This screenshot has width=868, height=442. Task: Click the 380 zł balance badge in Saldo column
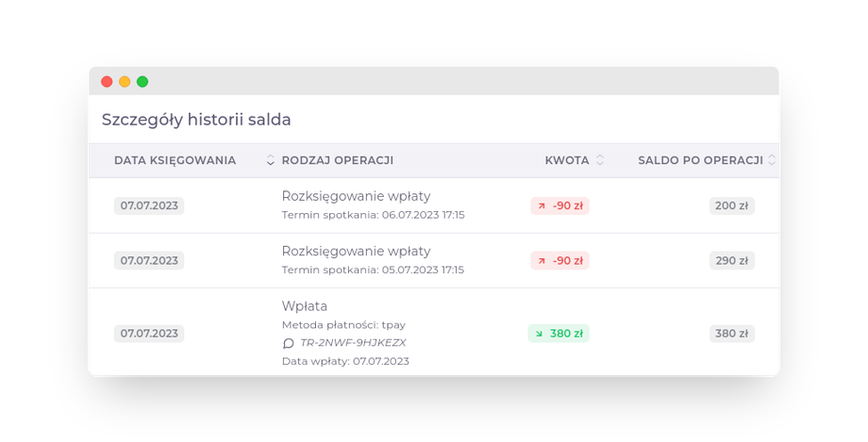click(x=731, y=334)
